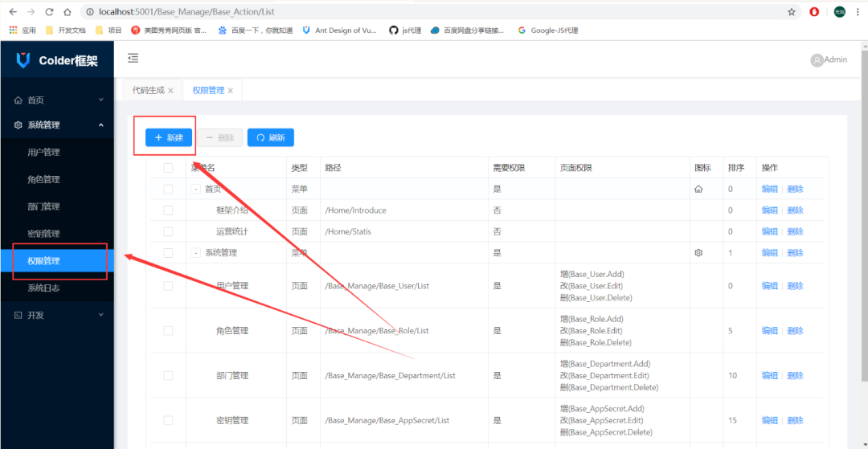
Task: Open the 应用 apps bookmark
Action: [x=23, y=31]
